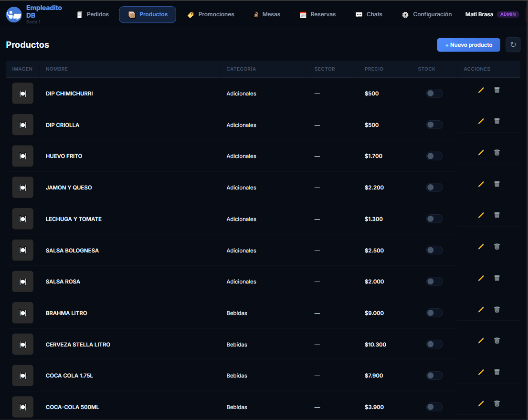Click the trash icon for BRAHMA LITRO
Viewport: 528px width, 420px height.
[x=496, y=310]
